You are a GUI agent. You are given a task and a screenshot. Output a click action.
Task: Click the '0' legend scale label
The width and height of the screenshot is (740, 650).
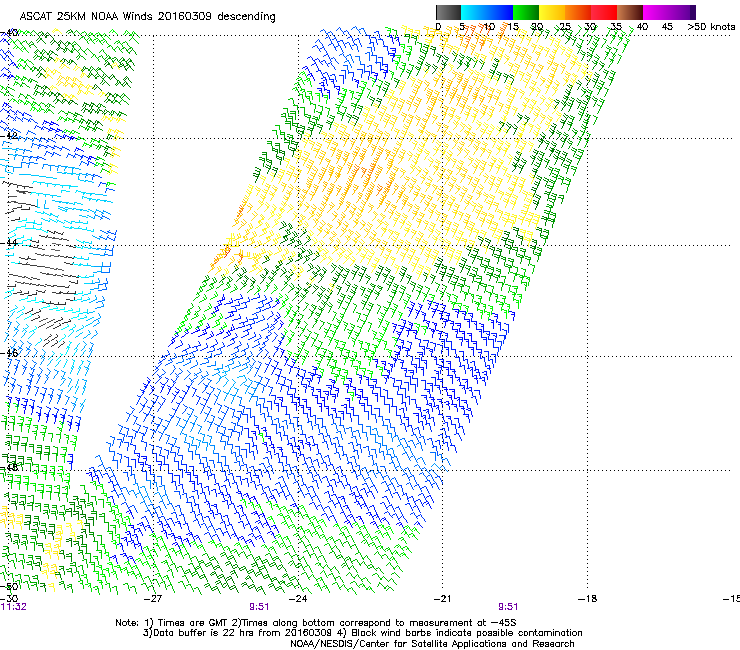(x=438, y=27)
